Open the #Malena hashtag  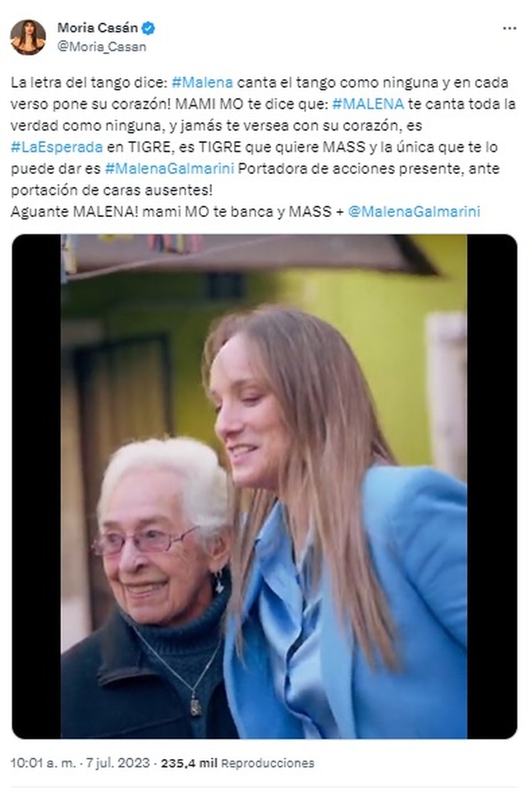click(x=202, y=82)
